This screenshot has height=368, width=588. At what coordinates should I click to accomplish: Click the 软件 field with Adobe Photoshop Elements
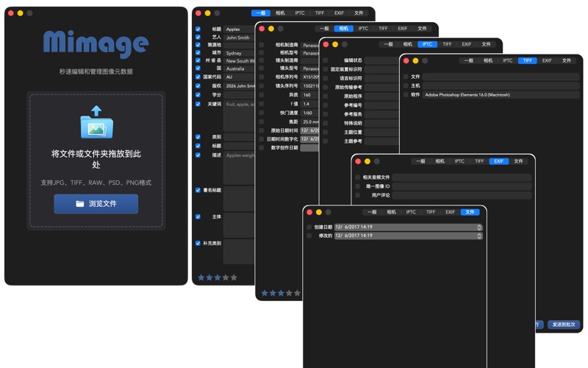click(501, 95)
